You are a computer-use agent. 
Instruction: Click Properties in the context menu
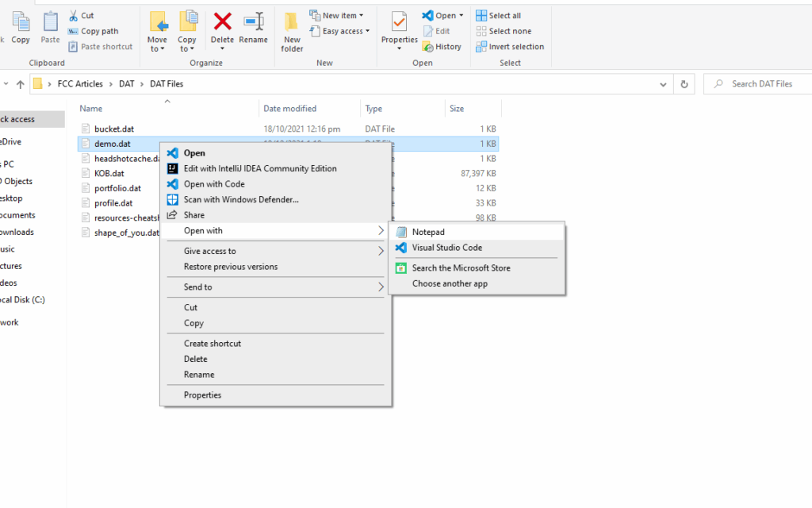(x=202, y=395)
